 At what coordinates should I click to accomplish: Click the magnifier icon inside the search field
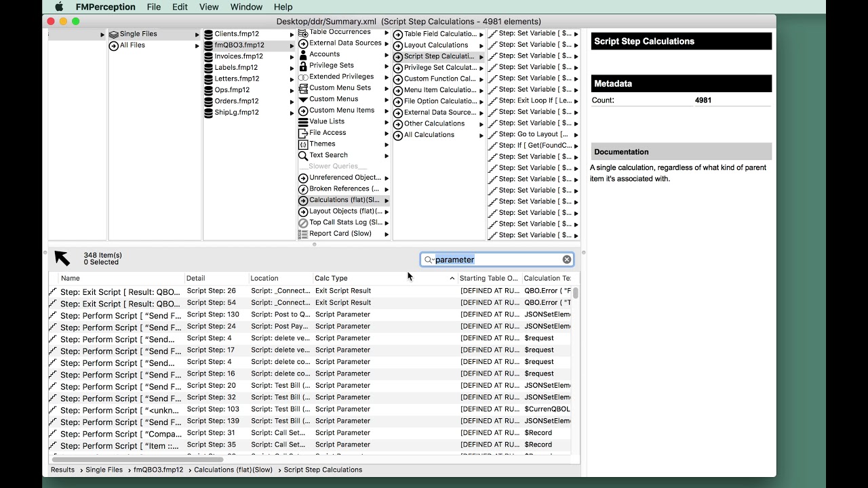428,260
